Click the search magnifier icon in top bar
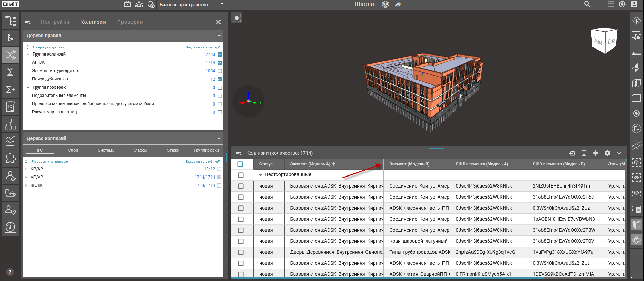The width and height of the screenshot is (644, 281). tap(587, 4)
